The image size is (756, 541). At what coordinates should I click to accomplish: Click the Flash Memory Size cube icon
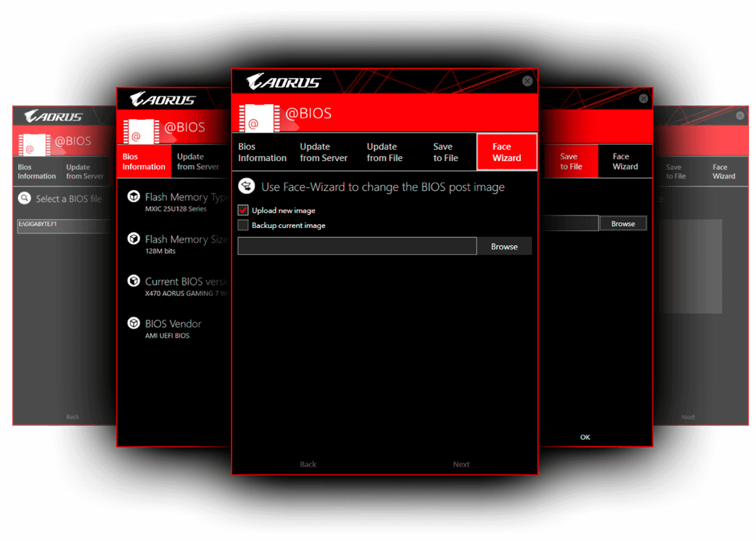click(x=134, y=239)
